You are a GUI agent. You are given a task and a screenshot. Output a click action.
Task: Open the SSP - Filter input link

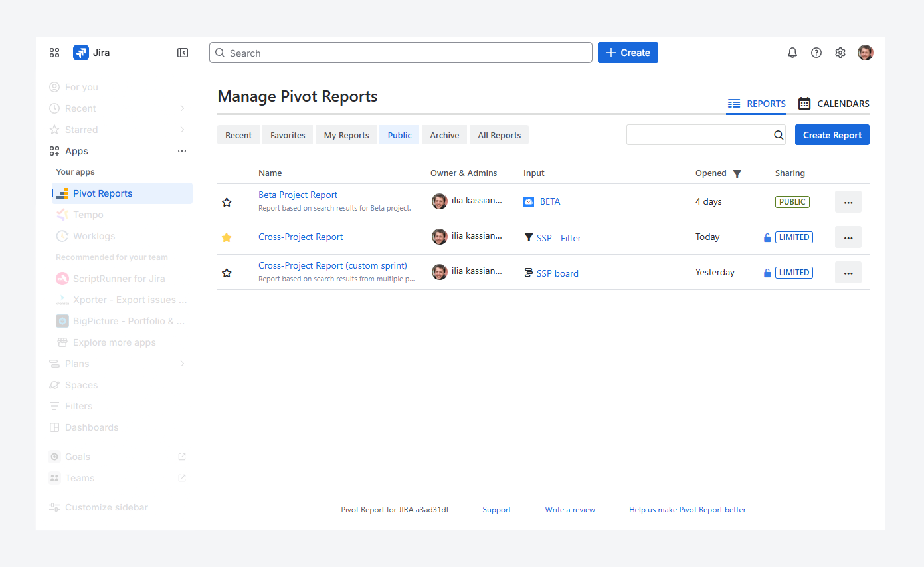click(559, 238)
